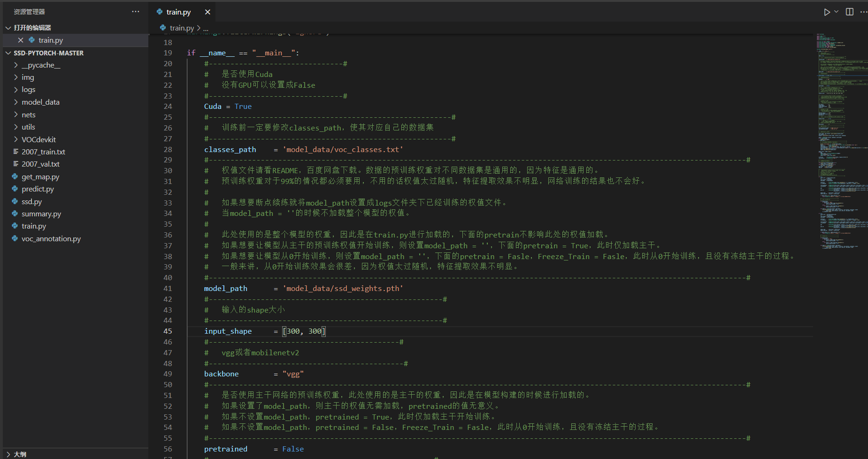Screen dimensions: 868x459
Task: Click the minimap code overview
Action: tap(841, 141)
